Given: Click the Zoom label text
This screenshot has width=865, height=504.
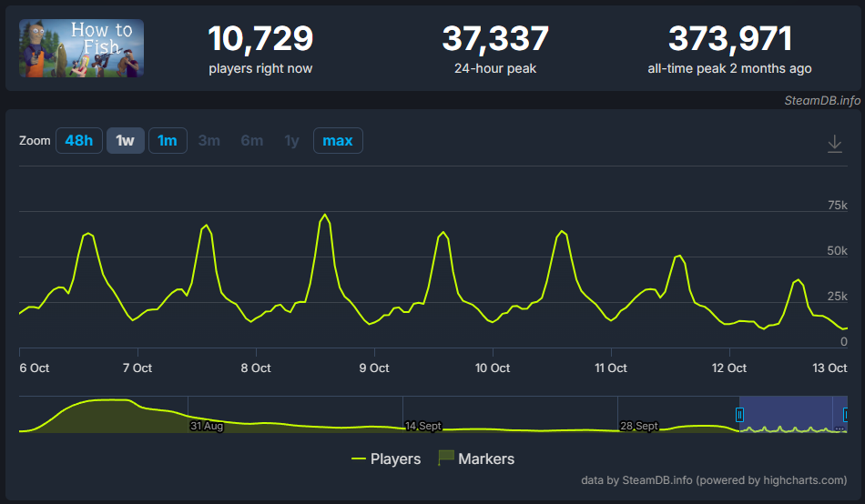Looking at the screenshot, I should [x=35, y=141].
